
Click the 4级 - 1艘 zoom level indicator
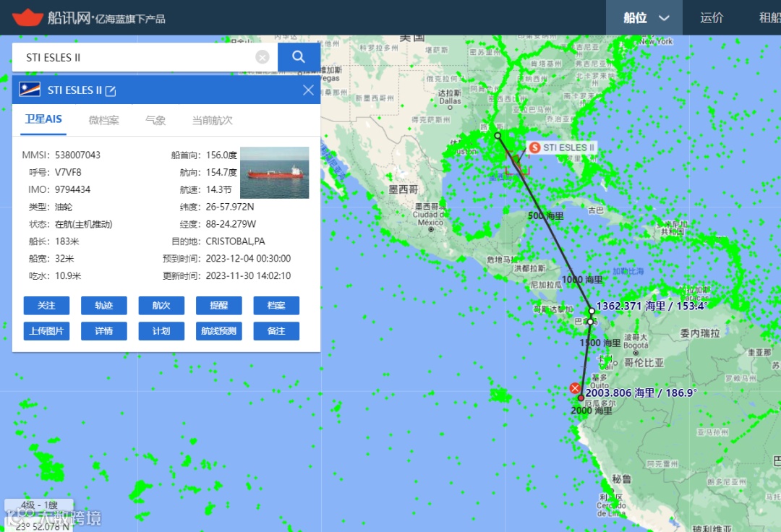39,505
